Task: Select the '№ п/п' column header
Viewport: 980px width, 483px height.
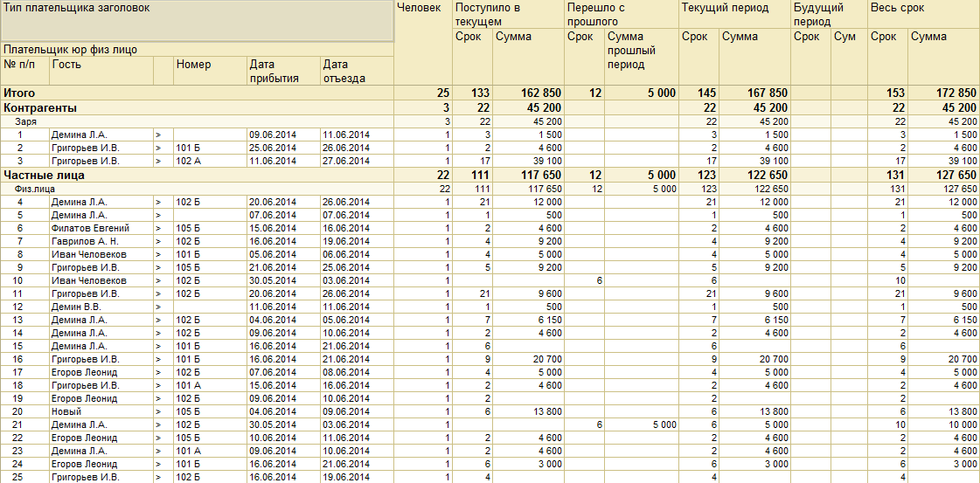Action: point(25,71)
